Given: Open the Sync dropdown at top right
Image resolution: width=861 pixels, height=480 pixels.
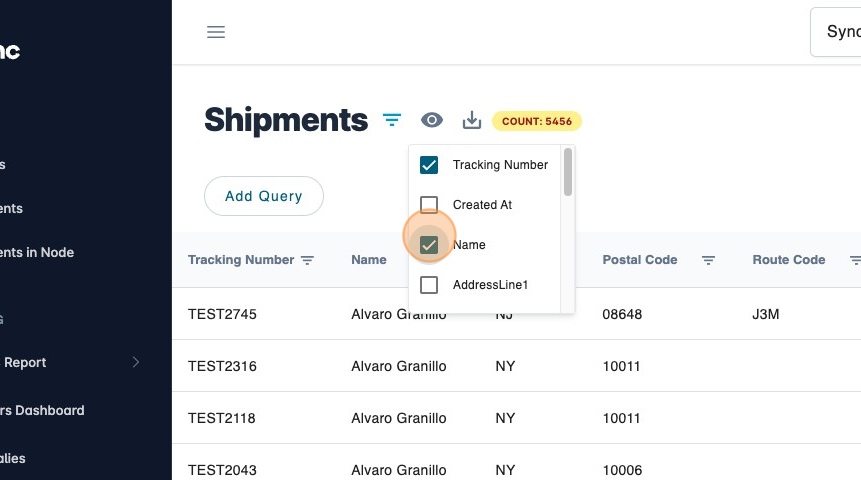Looking at the screenshot, I should (840, 32).
